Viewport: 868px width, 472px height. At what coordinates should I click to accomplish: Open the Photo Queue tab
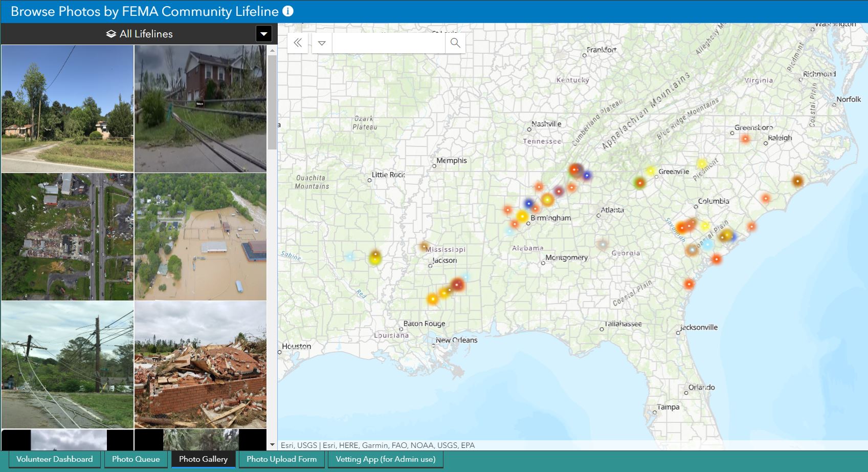click(136, 459)
